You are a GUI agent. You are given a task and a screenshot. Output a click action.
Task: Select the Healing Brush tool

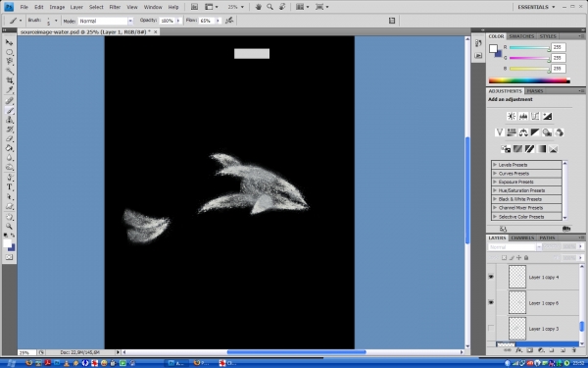tap(10, 101)
